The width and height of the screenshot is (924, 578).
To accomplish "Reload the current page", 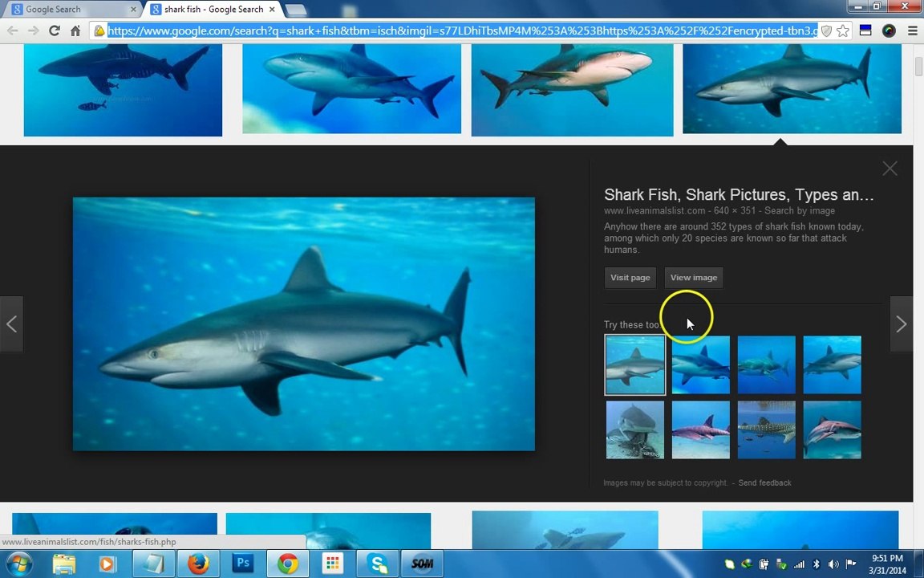I will pyautogui.click(x=55, y=31).
